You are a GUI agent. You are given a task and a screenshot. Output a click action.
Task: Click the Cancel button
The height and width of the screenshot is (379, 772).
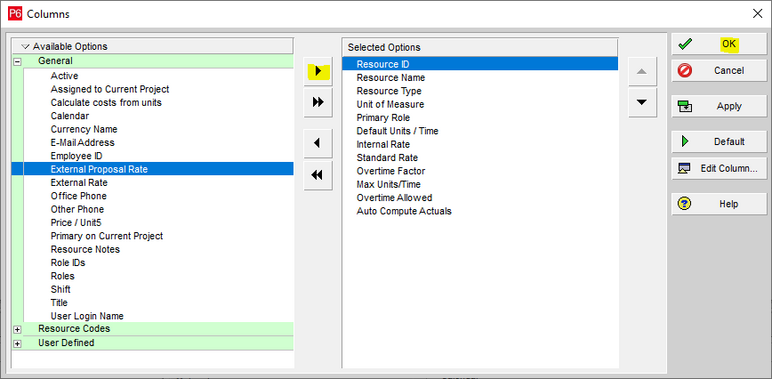[x=719, y=71]
